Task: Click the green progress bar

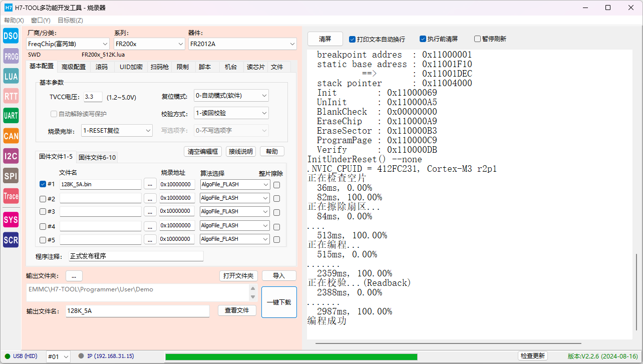Action: tap(291, 356)
